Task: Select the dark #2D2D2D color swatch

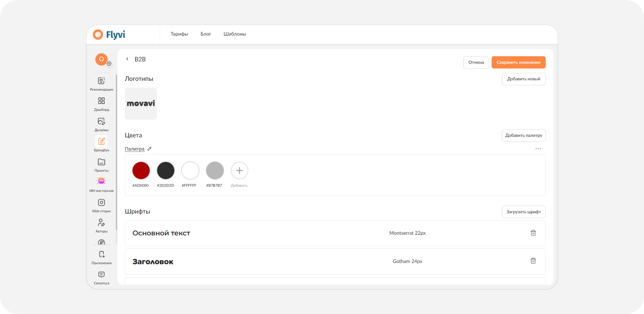Action: click(x=166, y=171)
